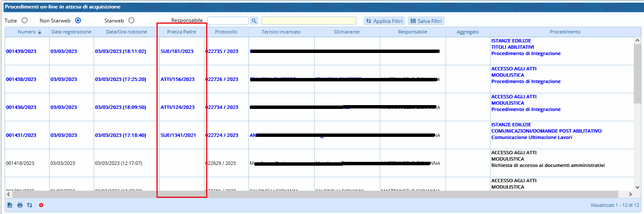Select the Starweb radio button

[131, 20]
